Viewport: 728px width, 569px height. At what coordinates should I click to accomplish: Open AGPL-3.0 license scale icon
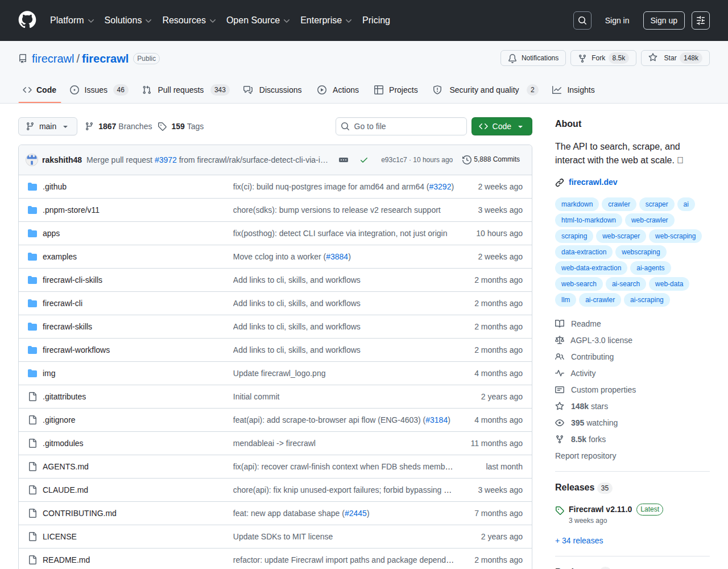pos(560,340)
